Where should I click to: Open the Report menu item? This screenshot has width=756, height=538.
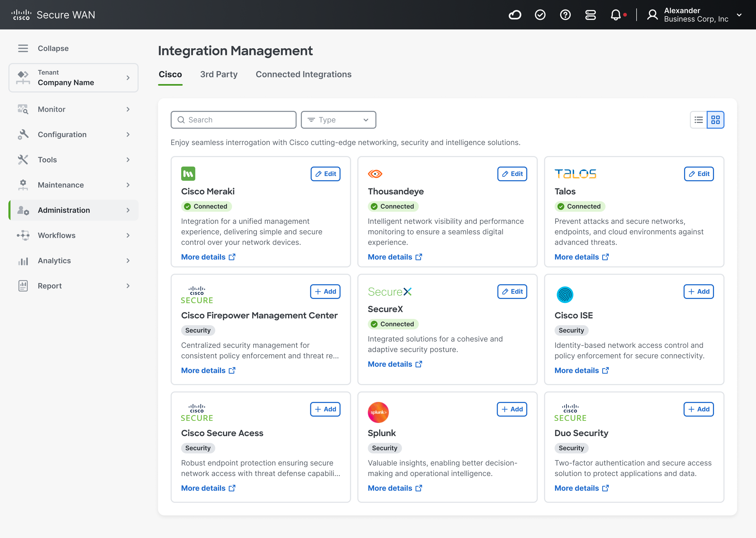click(x=73, y=286)
